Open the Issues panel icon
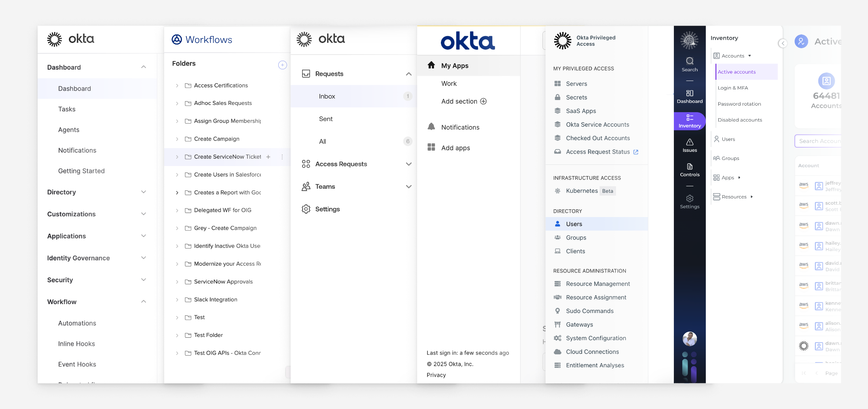Viewport: 868px width, 409px height. point(690,145)
